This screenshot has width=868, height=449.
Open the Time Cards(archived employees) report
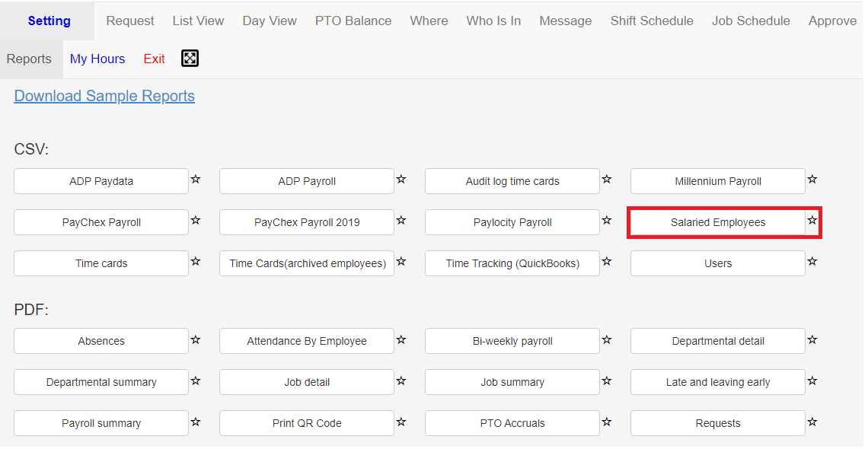[x=307, y=263]
